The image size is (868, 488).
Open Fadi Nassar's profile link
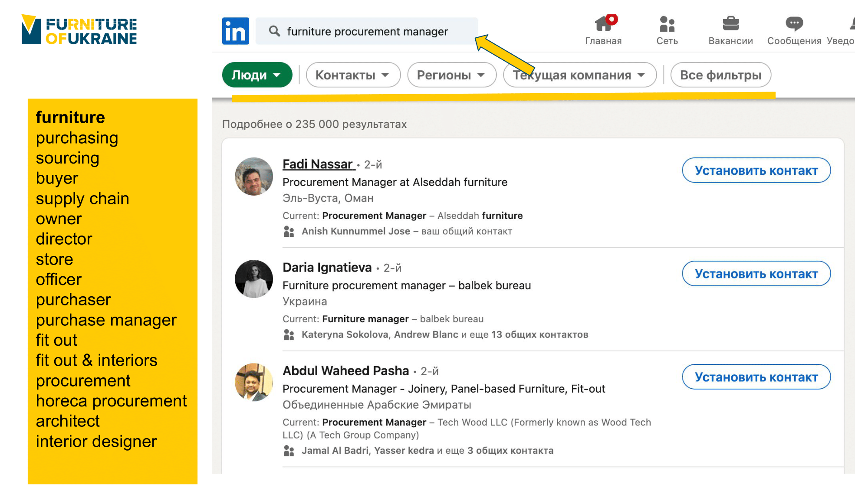tap(318, 164)
